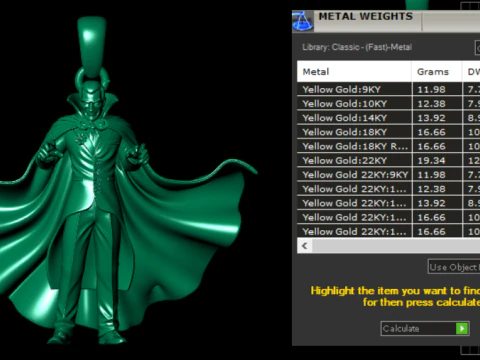Select the Yellow Gold:18KY R... row
This screenshot has width=480, height=360.
(x=388, y=146)
